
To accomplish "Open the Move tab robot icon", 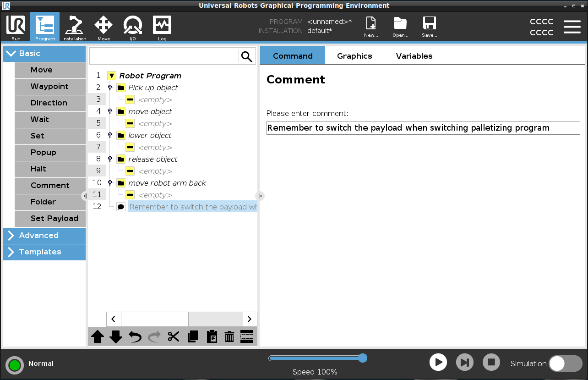I will click(x=103, y=28).
